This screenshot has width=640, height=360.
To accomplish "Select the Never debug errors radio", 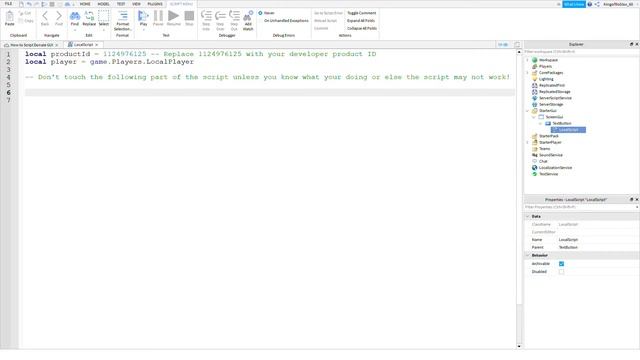I will pos(260,13).
